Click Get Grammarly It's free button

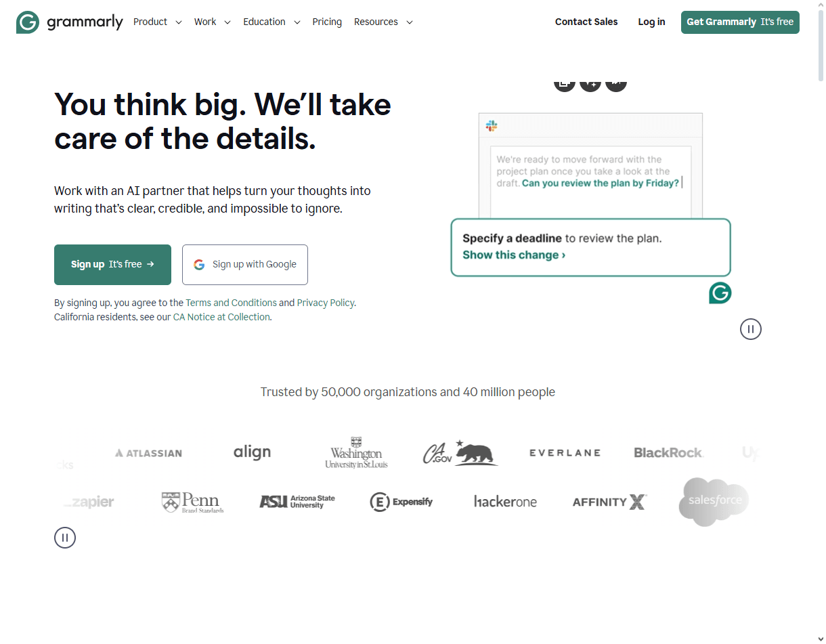(x=740, y=22)
